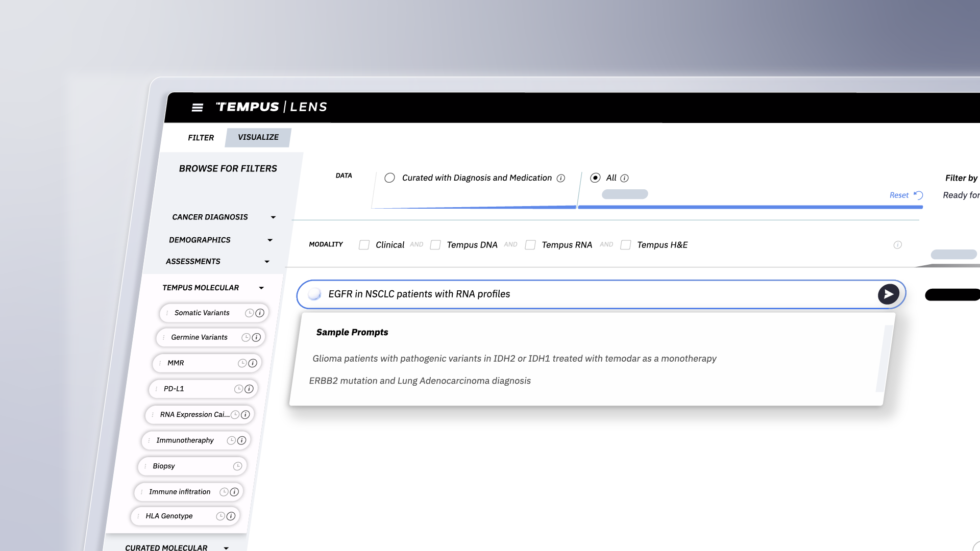Click the Reset link
The height and width of the screenshot is (551, 980).
coord(906,195)
